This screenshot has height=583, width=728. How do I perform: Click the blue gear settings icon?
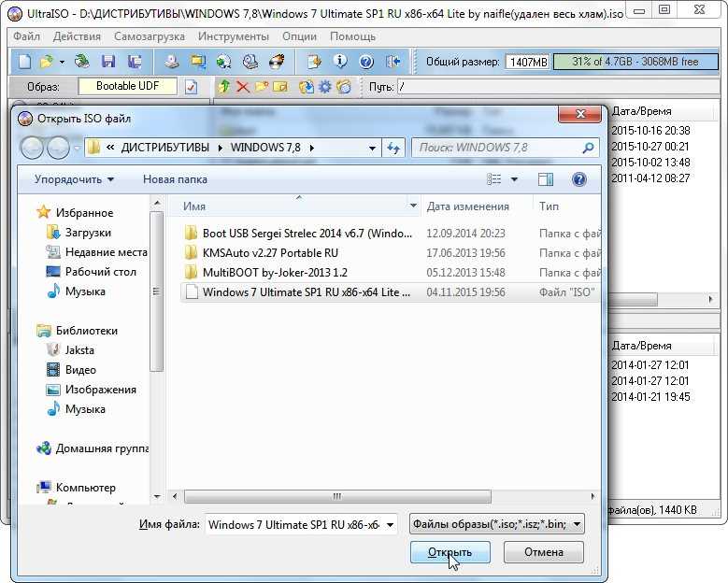coord(325,86)
